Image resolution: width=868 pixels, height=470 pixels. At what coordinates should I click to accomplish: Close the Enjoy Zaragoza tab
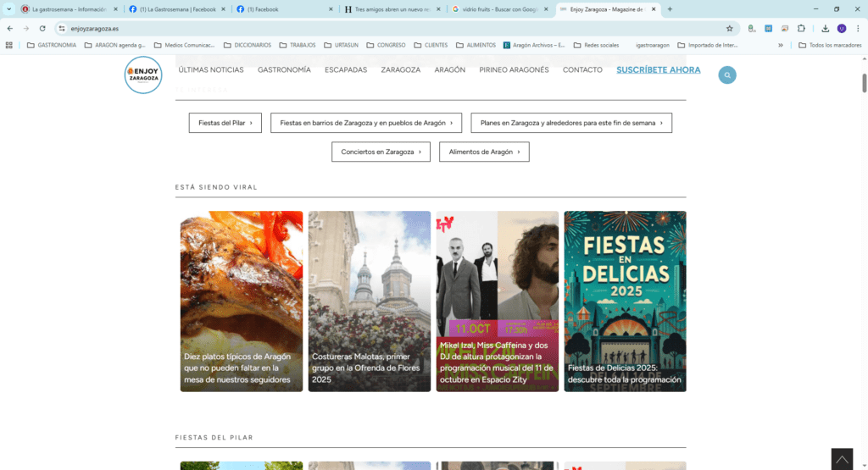coord(654,9)
